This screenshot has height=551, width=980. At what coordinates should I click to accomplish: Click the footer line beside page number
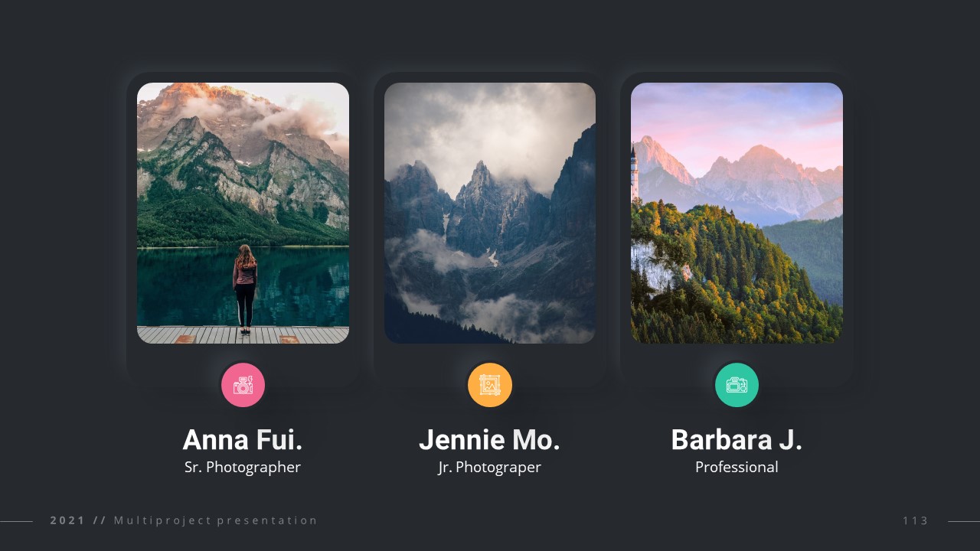[964, 521]
